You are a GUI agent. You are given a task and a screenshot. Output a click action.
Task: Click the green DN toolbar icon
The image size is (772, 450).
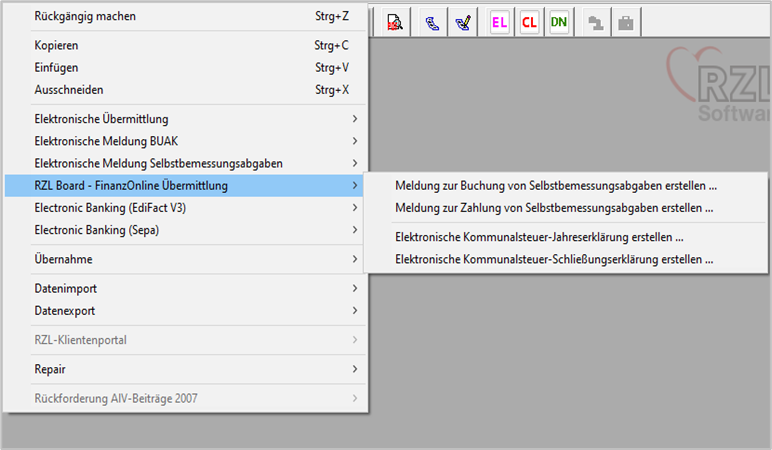[x=558, y=22]
